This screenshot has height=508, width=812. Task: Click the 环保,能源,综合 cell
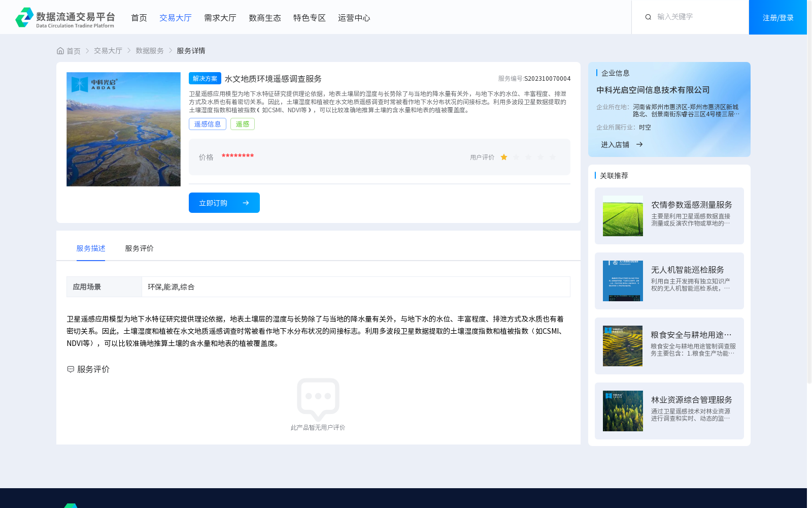[356, 287]
